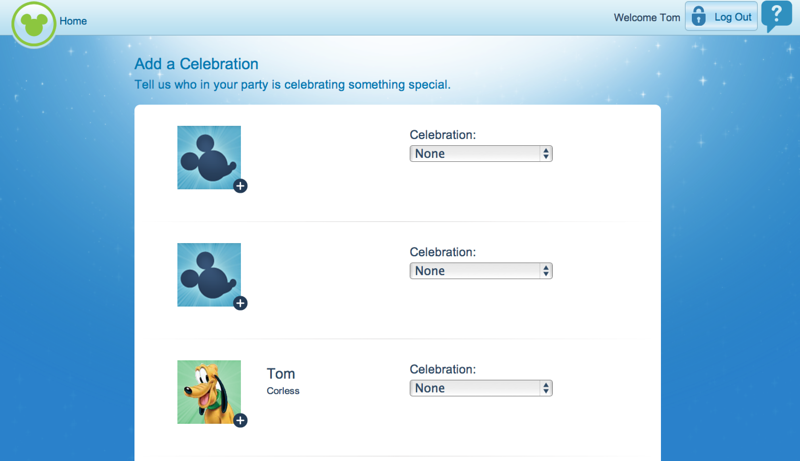
Task: Click Tom's Pluto avatar picture
Action: point(208,391)
